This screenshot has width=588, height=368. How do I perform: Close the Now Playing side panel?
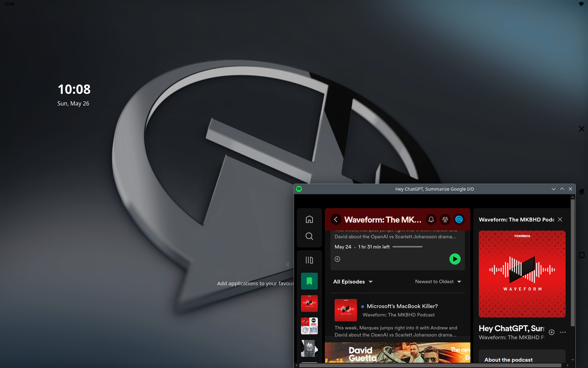coord(560,219)
